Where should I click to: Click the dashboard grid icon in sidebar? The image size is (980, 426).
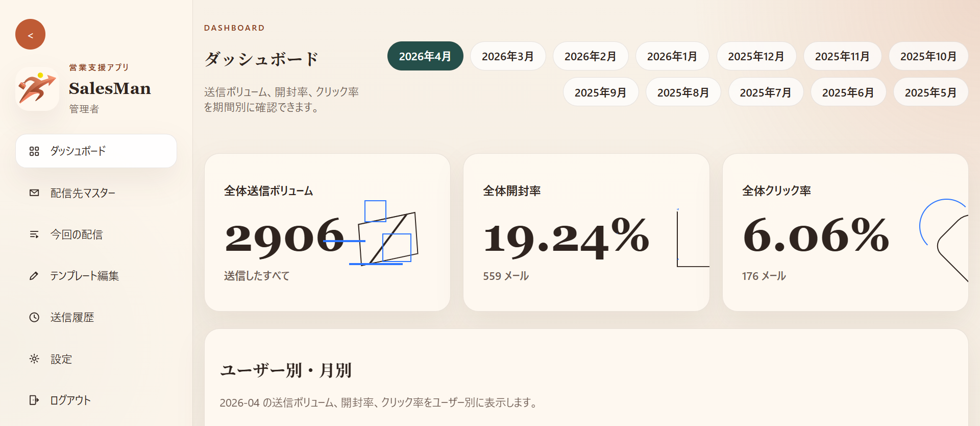(34, 151)
